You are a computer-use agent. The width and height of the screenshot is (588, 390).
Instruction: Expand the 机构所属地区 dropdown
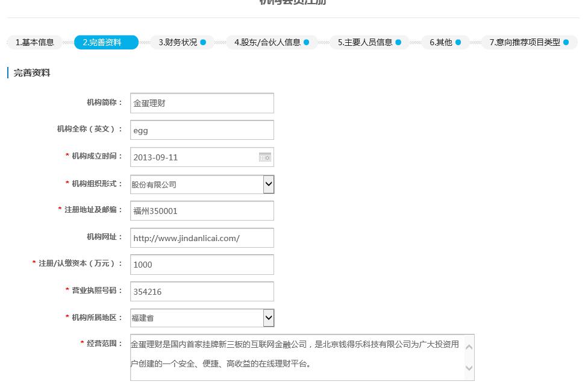(x=269, y=318)
